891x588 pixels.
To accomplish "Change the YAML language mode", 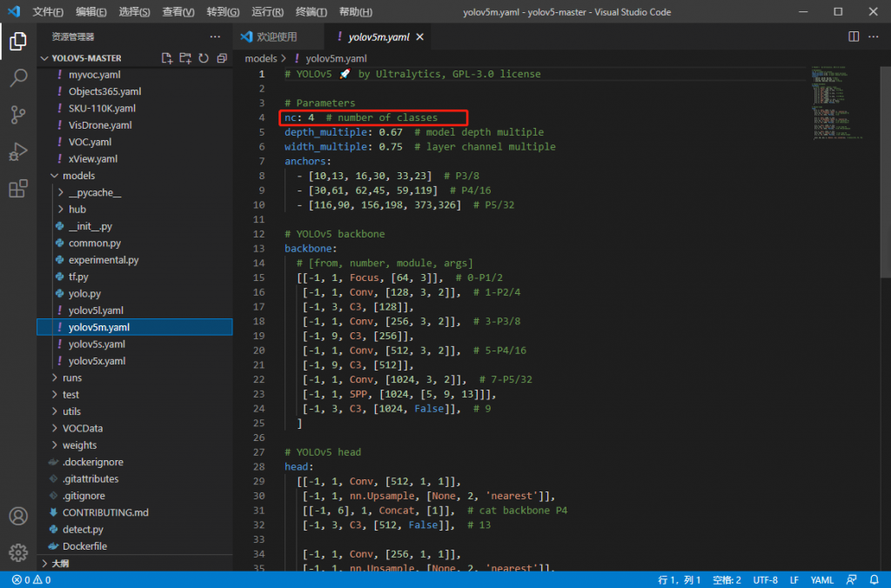I will pyautogui.click(x=821, y=580).
